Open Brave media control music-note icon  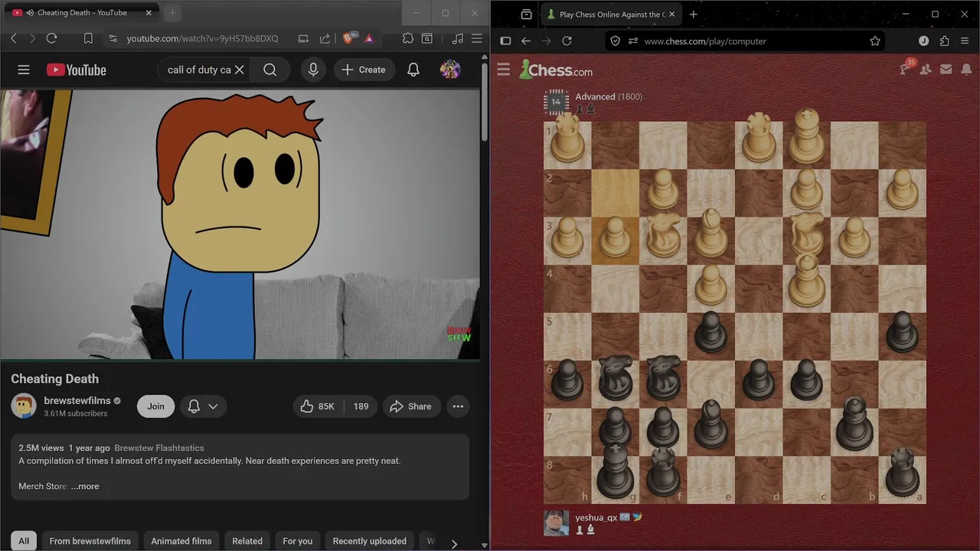458,38
